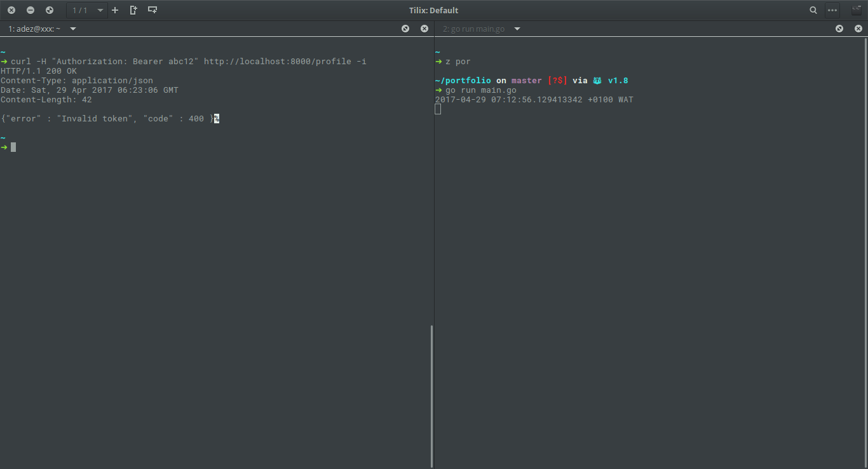Open the three-dots Tilix menu
This screenshot has height=469, width=868.
pyautogui.click(x=832, y=10)
